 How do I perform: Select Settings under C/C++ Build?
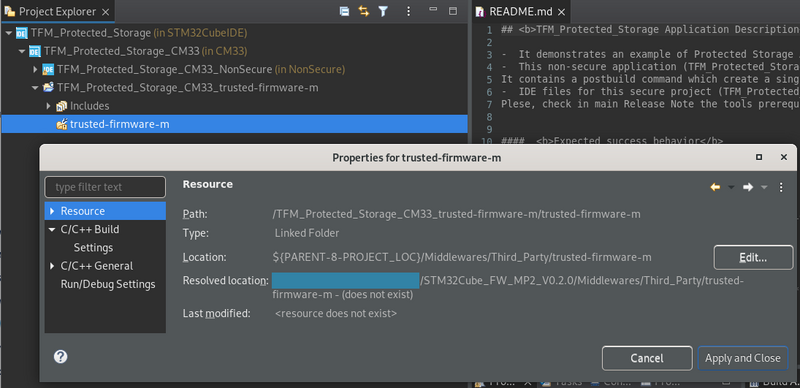click(93, 248)
